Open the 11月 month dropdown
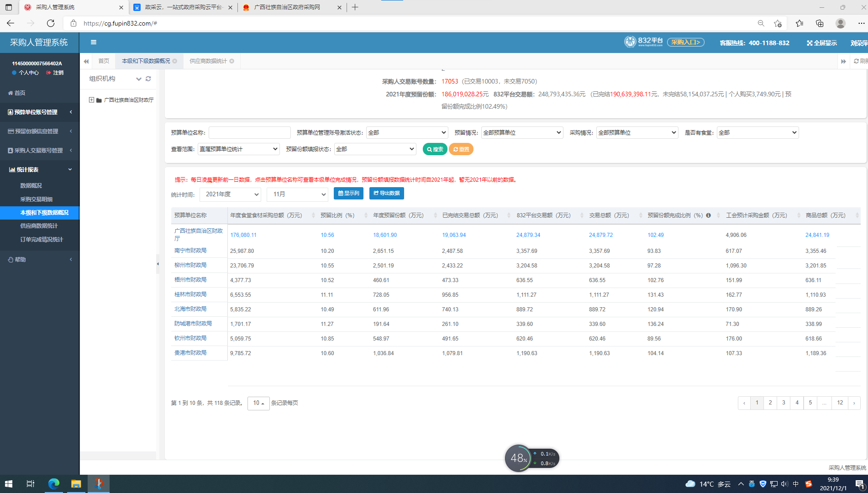The width and height of the screenshot is (868, 493). pyautogui.click(x=297, y=194)
